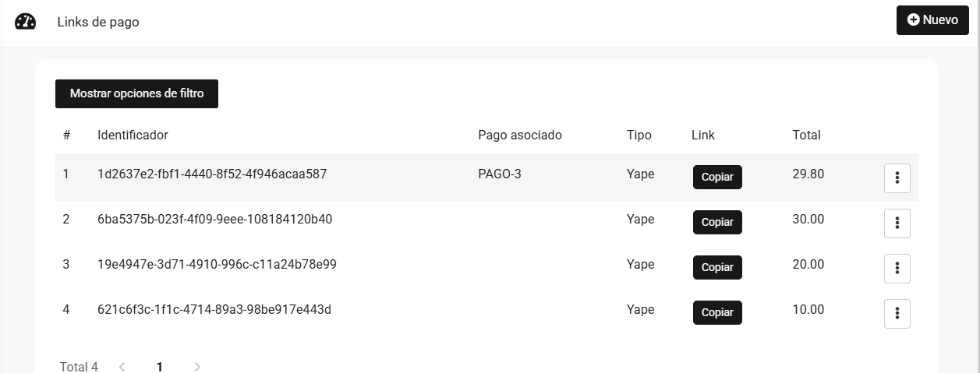The height and width of the screenshot is (373, 980).
Task: Go to the next page of results
Action: (x=197, y=367)
